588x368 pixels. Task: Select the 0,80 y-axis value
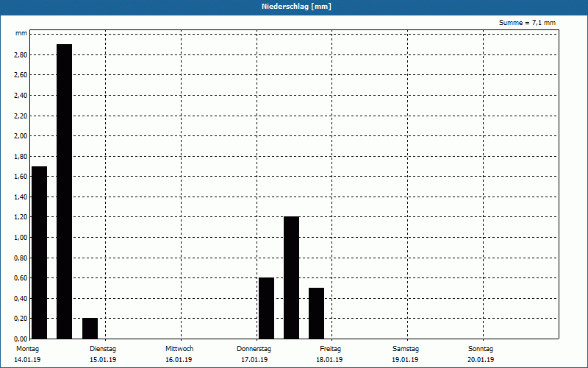click(21, 258)
